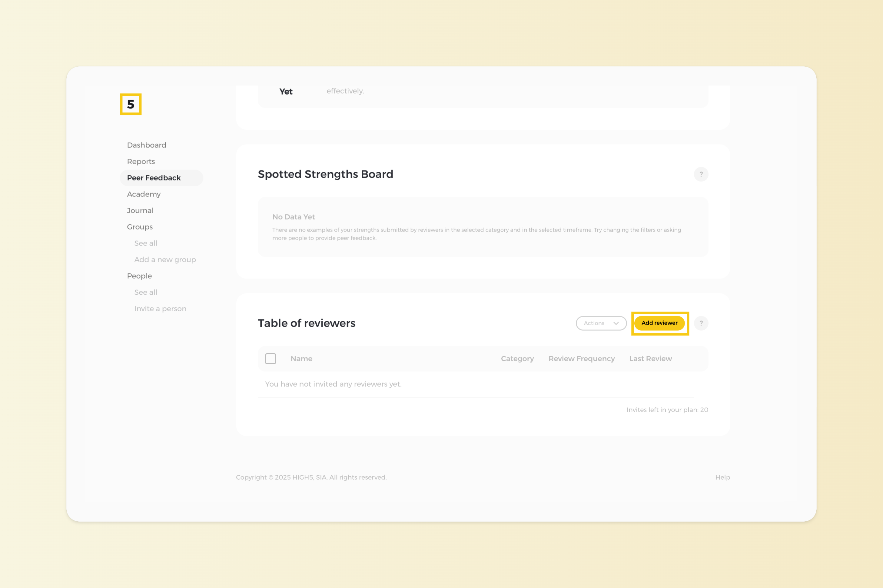Click See all under Groups
Image resolution: width=883 pixels, height=588 pixels.
(x=145, y=243)
